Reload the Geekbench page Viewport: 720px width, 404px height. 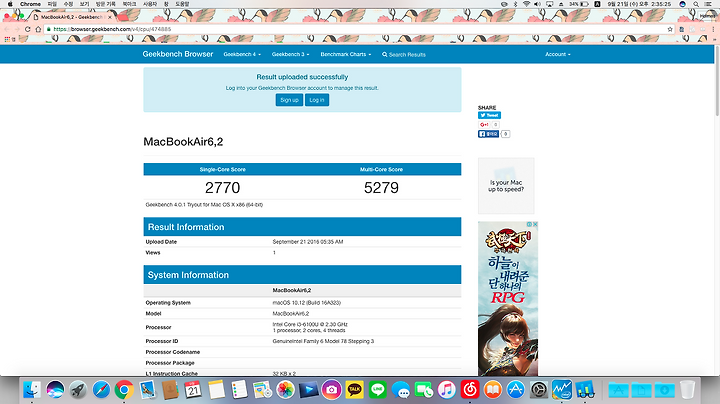(28, 29)
